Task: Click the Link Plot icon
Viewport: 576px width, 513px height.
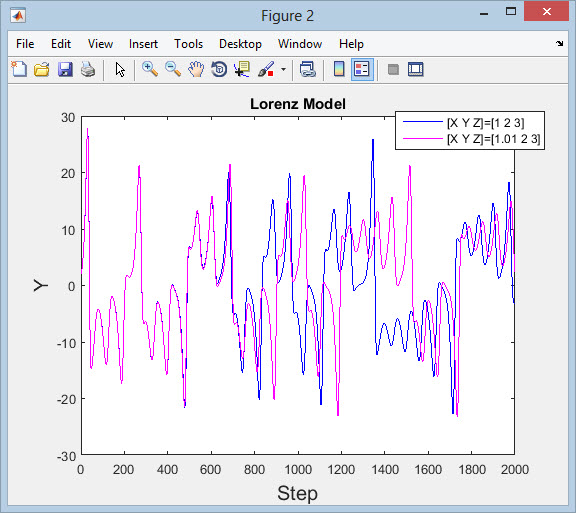Action: click(307, 69)
